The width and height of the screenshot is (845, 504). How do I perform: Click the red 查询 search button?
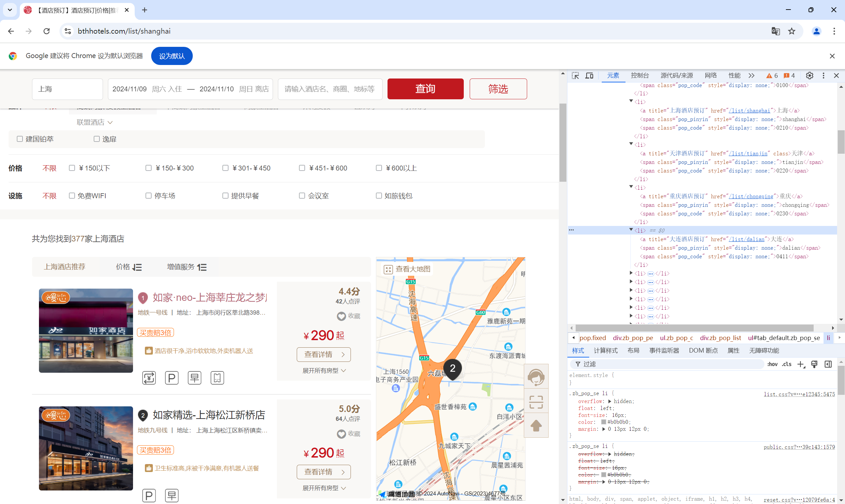(425, 89)
